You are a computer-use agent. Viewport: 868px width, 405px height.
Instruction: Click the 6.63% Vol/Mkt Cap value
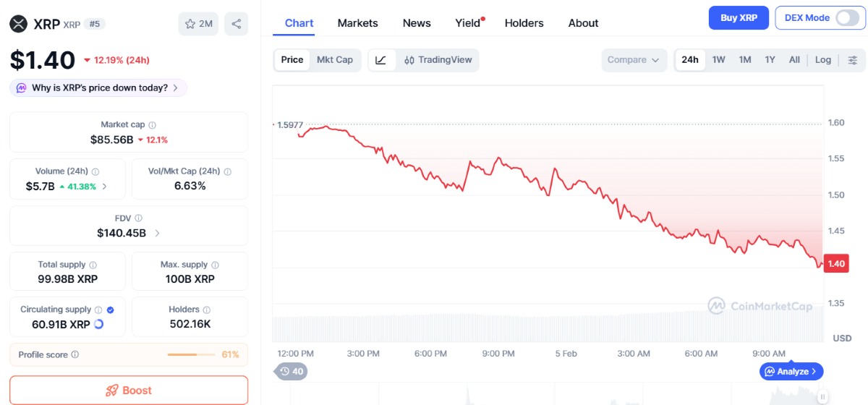(x=190, y=186)
